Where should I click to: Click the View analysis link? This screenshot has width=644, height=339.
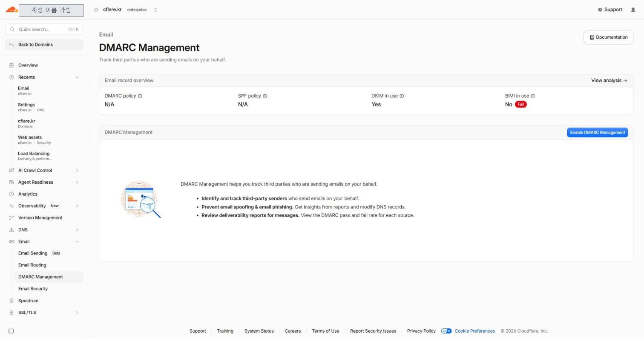tap(609, 81)
